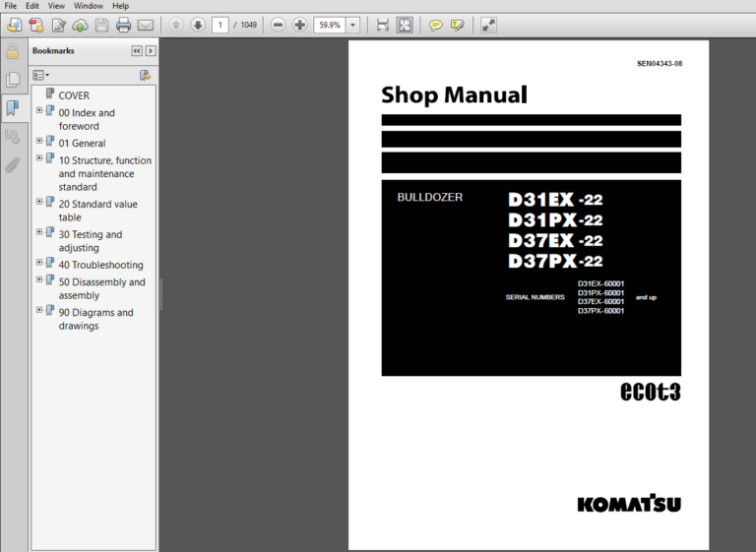Go to previous page with up arrow
This screenshot has height=552, width=756.
coord(176,25)
